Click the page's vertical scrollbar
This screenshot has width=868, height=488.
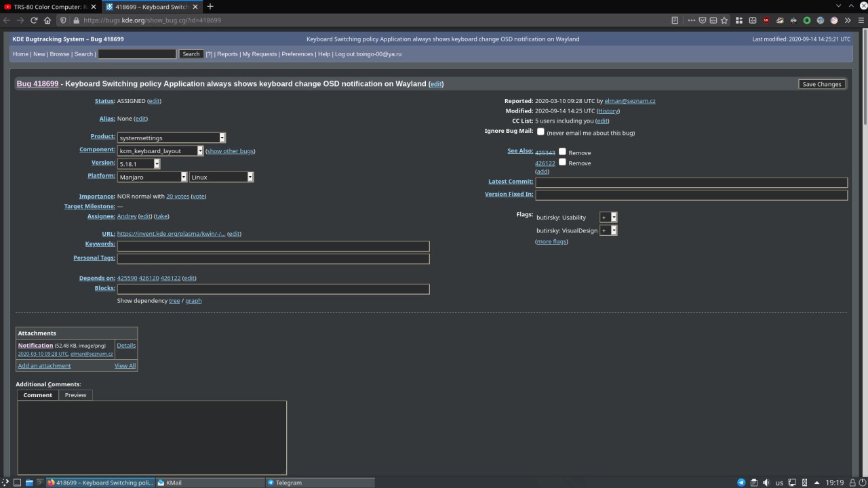coord(865,251)
